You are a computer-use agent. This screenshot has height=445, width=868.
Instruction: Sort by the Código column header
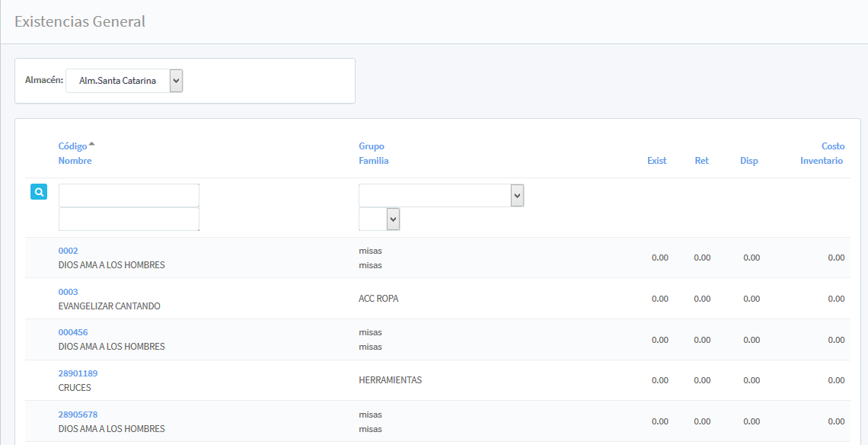coord(73,146)
